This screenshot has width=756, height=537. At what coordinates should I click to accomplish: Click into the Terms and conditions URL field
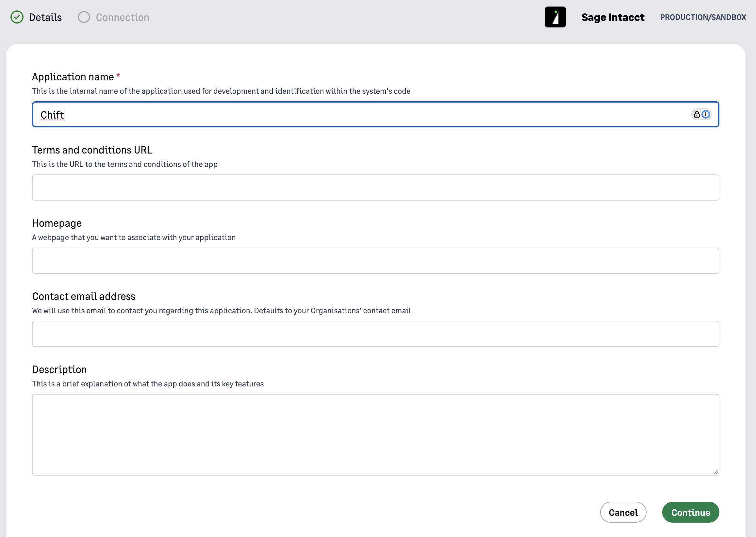375,187
